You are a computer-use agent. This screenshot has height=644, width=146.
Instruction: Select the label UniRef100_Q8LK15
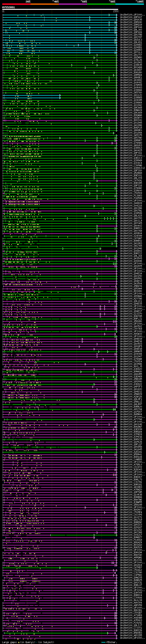tap(131, 216)
